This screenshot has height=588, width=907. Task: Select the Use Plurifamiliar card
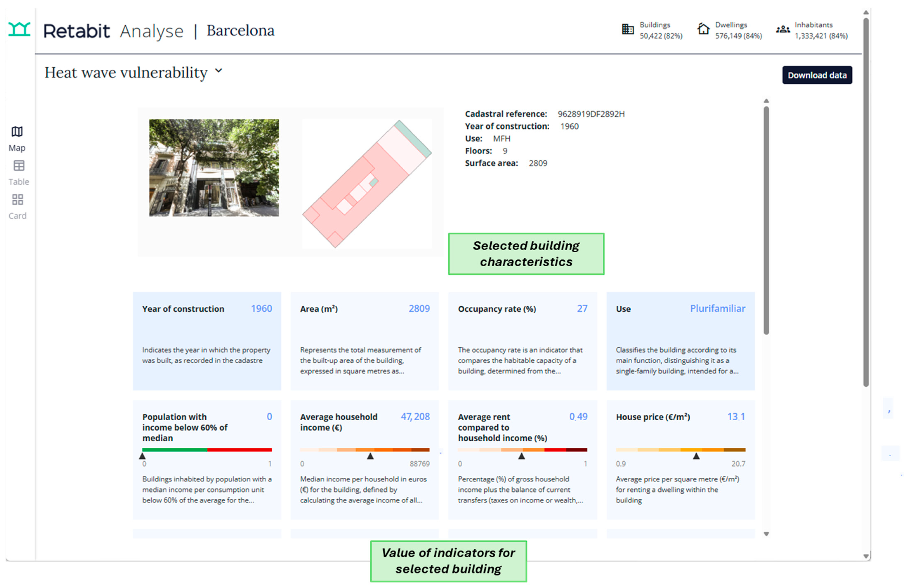pyautogui.click(x=681, y=341)
